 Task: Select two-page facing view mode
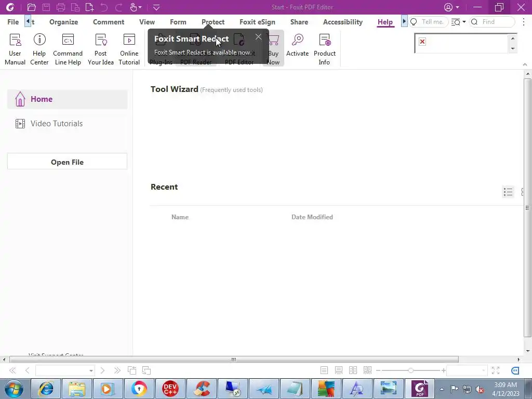pos(353,370)
